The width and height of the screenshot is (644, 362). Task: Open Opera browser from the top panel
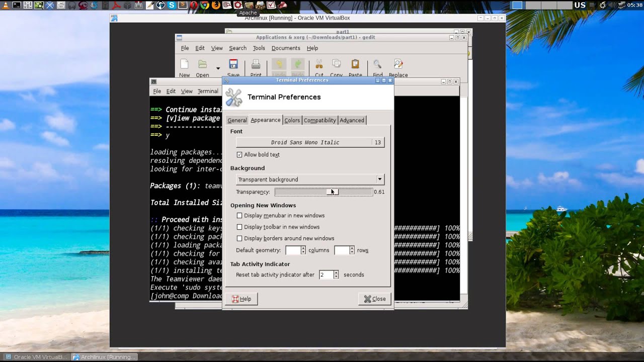click(x=194, y=5)
